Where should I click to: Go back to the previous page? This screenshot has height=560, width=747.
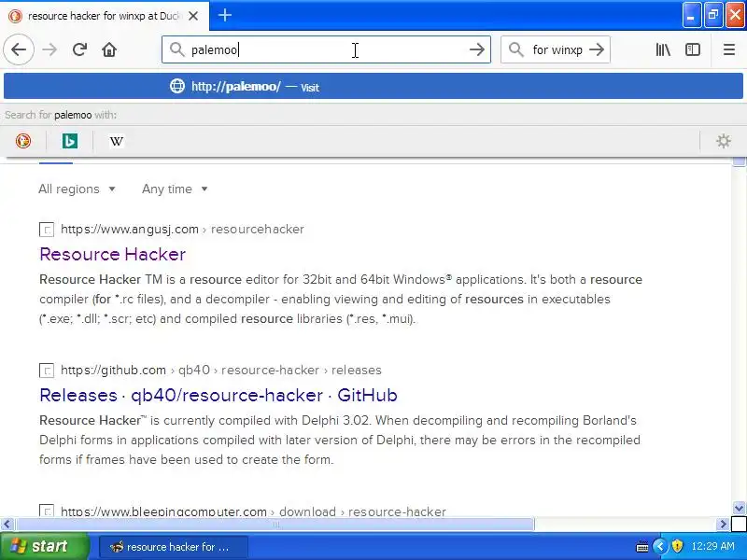[19, 49]
